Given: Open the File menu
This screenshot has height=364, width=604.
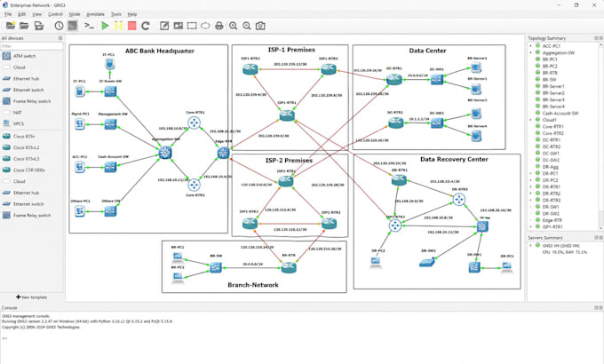Looking at the screenshot, I should coord(8,14).
